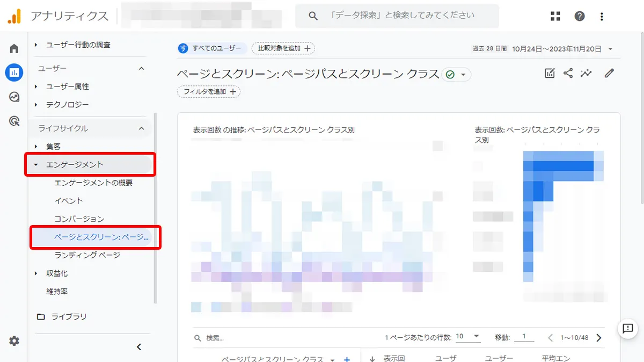This screenshot has width=644, height=362.
Task: Open the feedback chat bubble
Action: point(628,329)
